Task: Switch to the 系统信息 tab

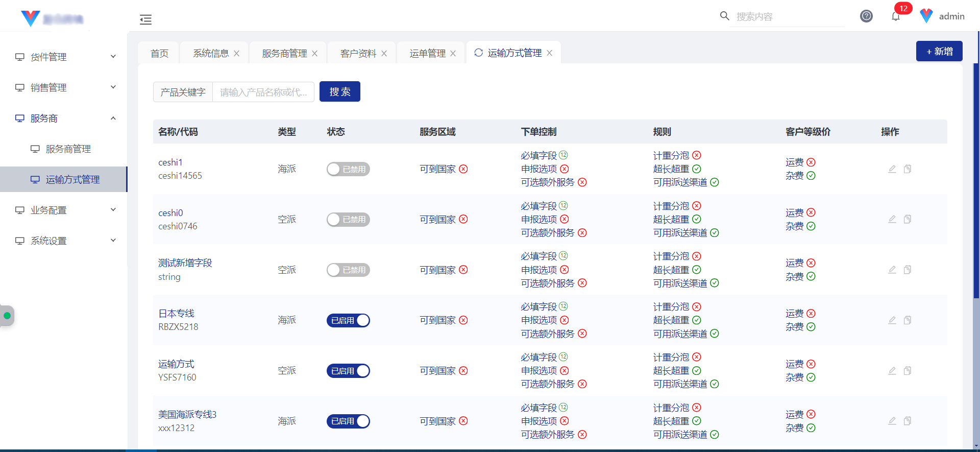Action: [x=211, y=53]
